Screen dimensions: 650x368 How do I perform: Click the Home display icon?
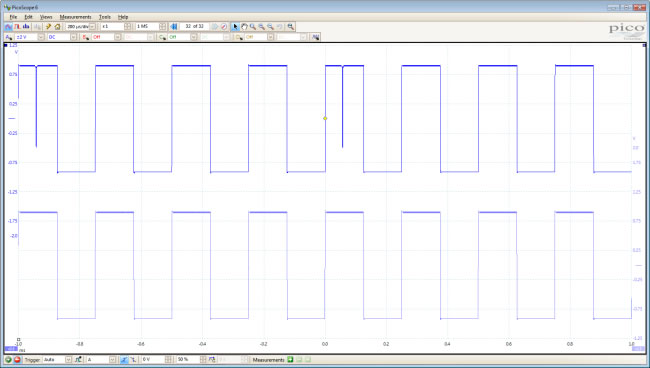(x=57, y=27)
